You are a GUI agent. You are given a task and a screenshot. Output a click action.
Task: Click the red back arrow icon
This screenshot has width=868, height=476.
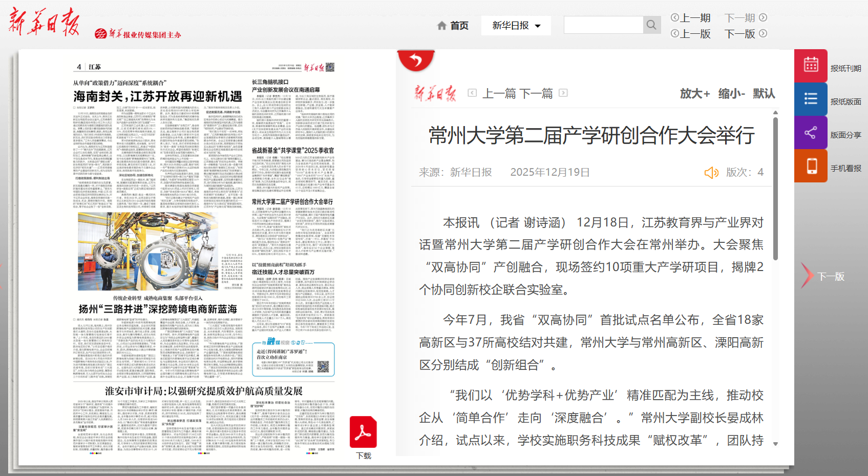(416, 61)
